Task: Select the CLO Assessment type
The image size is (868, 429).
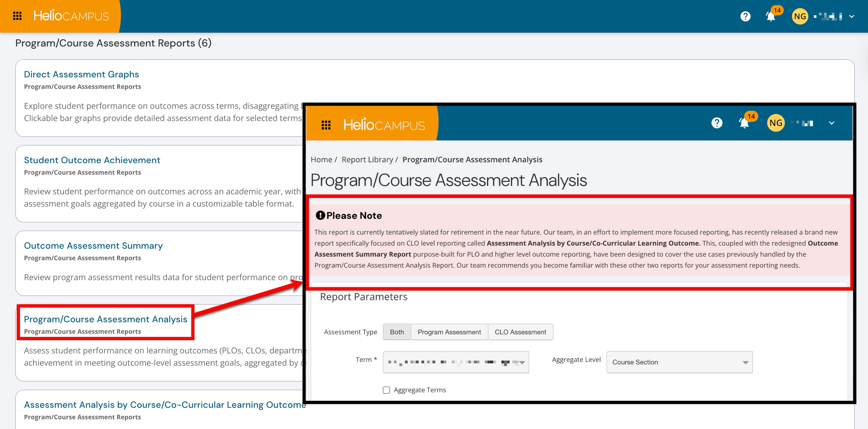Action: 520,332
